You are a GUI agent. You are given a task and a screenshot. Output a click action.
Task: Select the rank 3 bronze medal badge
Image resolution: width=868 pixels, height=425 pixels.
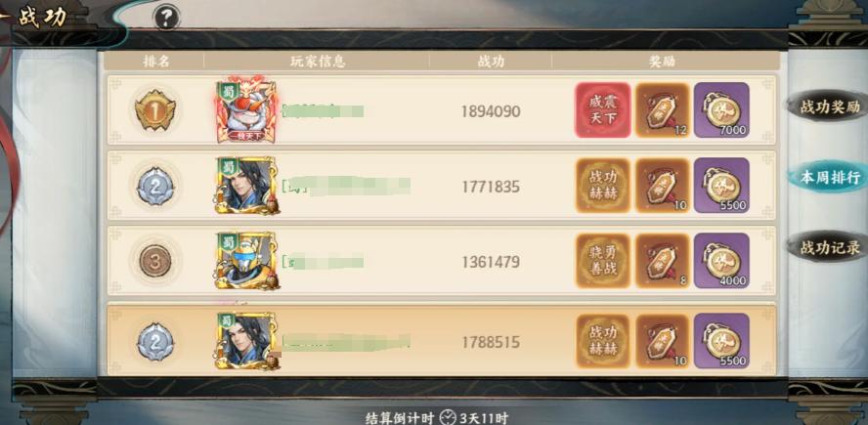(155, 261)
